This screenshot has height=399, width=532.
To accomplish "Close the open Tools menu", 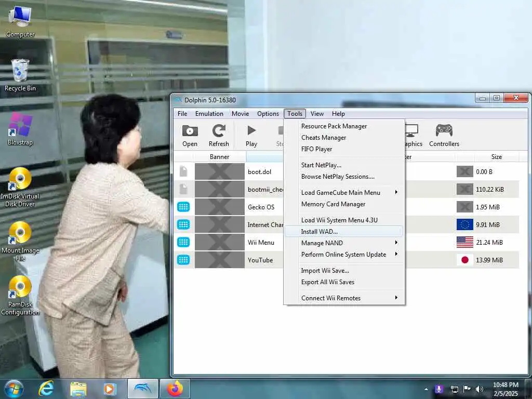I will pos(295,114).
